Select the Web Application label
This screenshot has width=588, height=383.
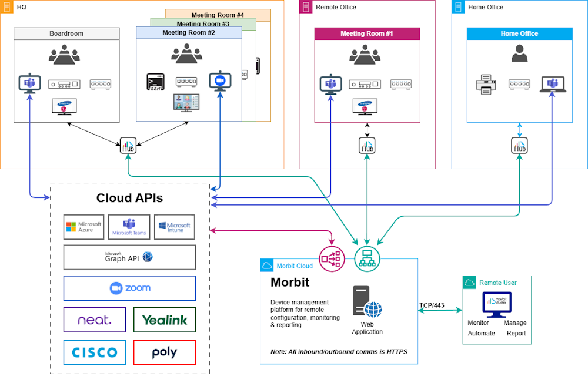pyautogui.click(x=367, y=328)
